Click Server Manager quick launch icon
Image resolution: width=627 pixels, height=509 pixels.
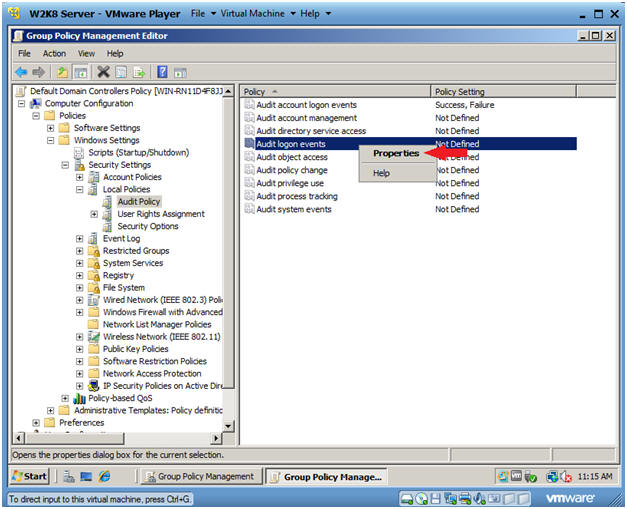pyautogui.click(x=69, y=476)
